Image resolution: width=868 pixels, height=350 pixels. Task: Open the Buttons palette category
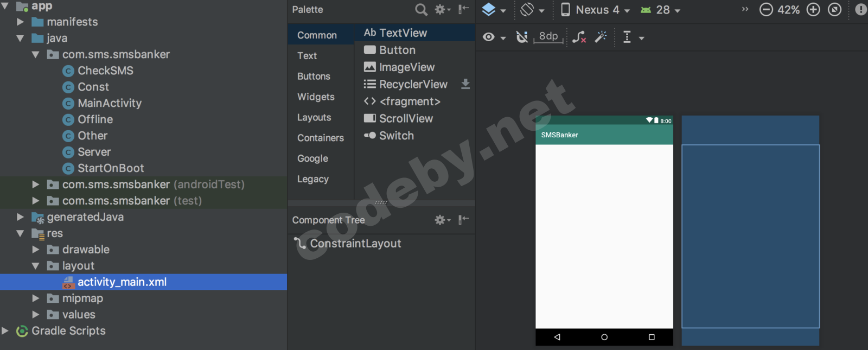(x=321, y=76)
